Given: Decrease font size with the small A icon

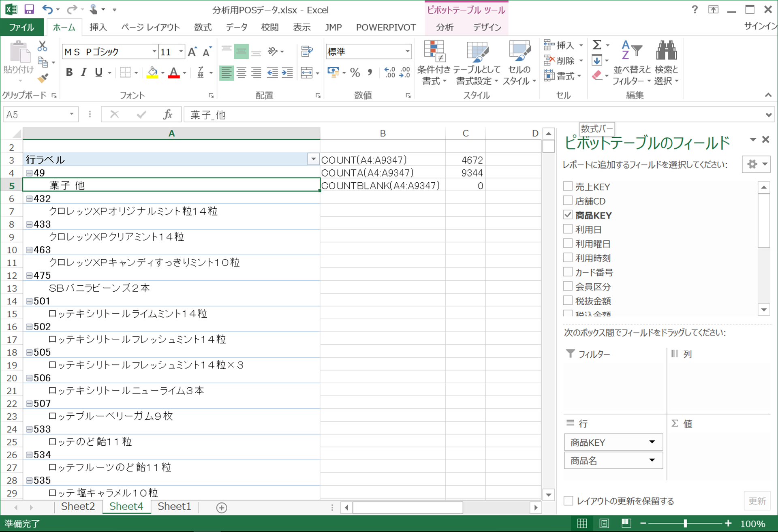Looking at the screenshot, I should (207, 52).
